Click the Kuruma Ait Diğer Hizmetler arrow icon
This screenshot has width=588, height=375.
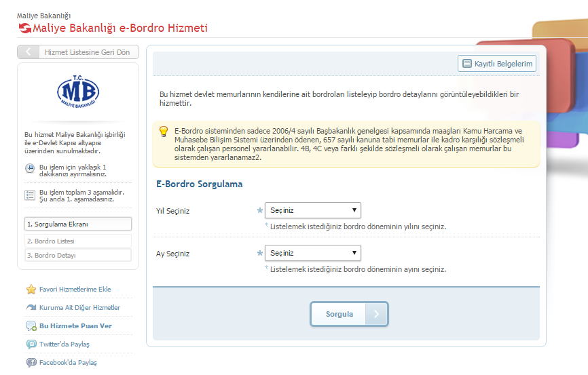point(31,308)
